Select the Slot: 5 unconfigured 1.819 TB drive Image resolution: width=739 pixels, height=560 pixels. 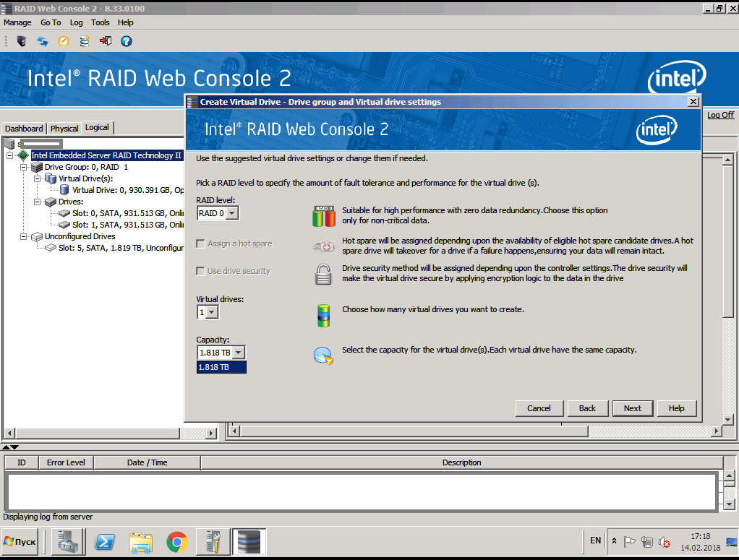pos(121,249)
